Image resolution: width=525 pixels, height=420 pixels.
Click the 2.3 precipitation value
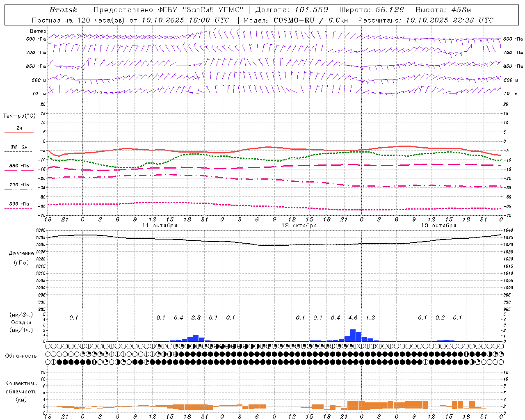[196, 317]
